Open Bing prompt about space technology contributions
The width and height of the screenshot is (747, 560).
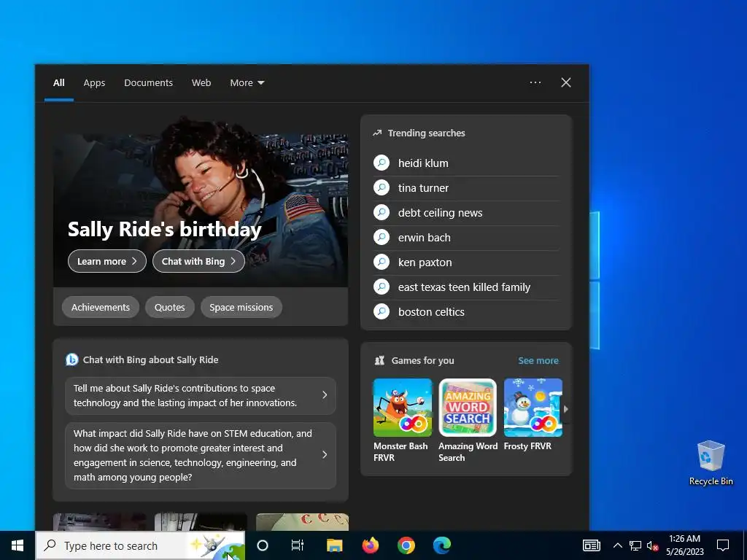pos(201,395)
